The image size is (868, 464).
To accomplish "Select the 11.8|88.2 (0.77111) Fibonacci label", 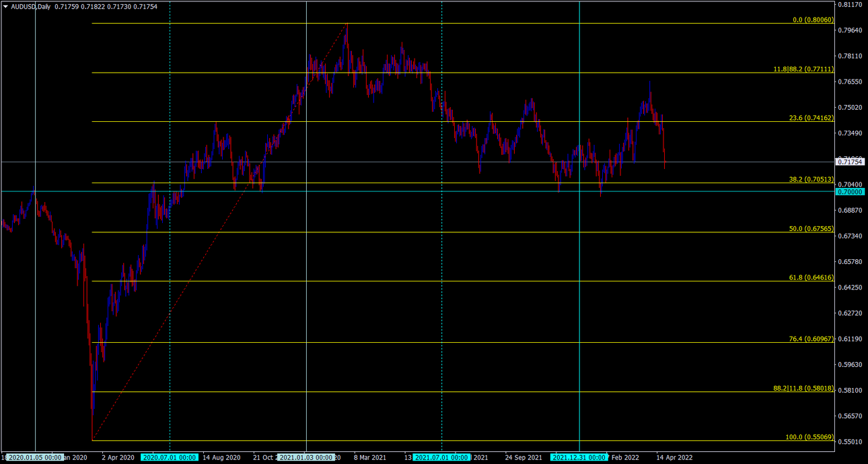I will click(804, 69).
